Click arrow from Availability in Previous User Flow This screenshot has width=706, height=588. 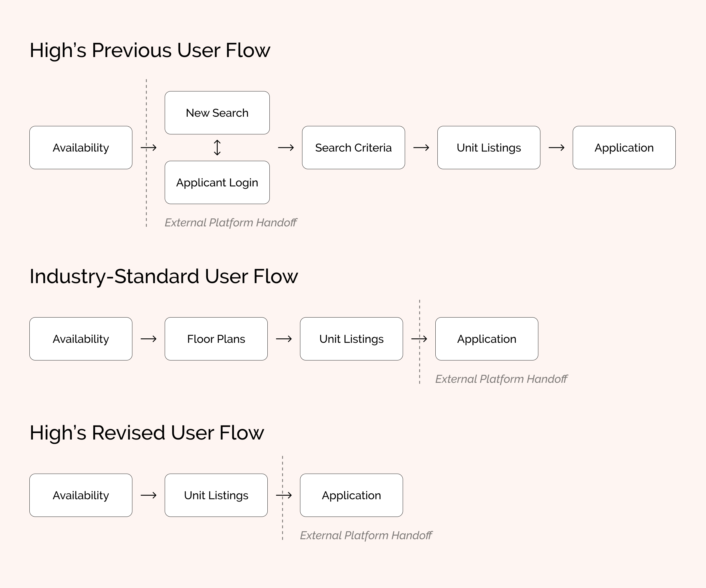coord(149,148)
